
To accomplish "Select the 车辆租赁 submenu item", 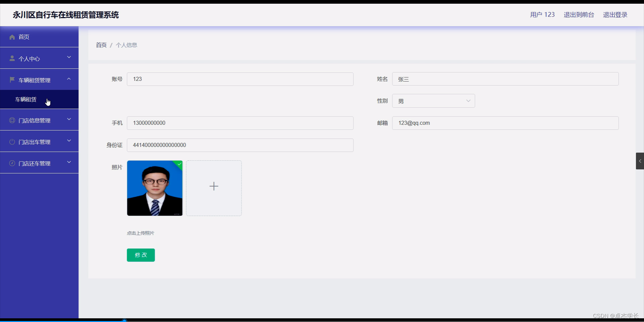I will tap(26, 99).
